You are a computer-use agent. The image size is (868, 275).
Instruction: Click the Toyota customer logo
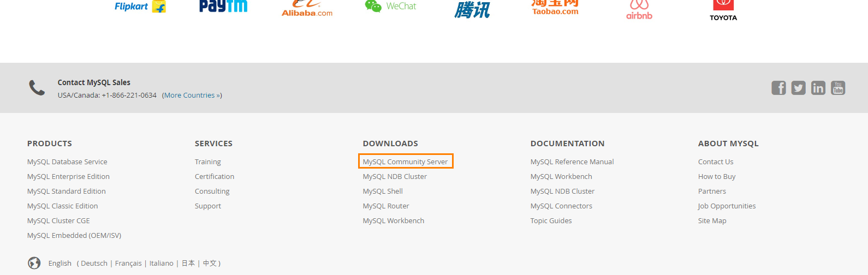(723, 11)
